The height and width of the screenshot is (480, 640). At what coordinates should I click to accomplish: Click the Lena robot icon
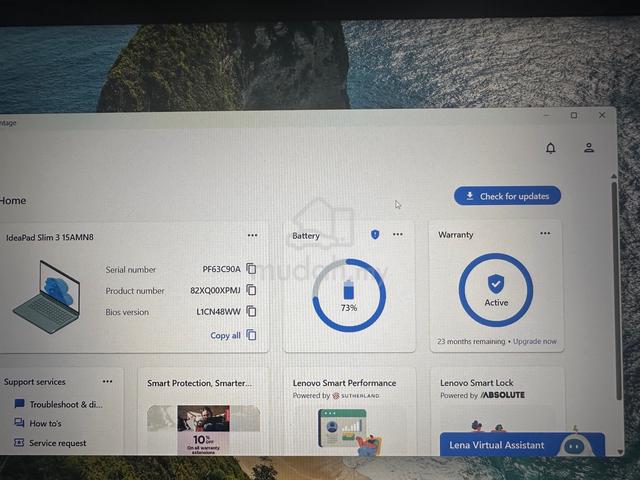[x=575, y=445]
